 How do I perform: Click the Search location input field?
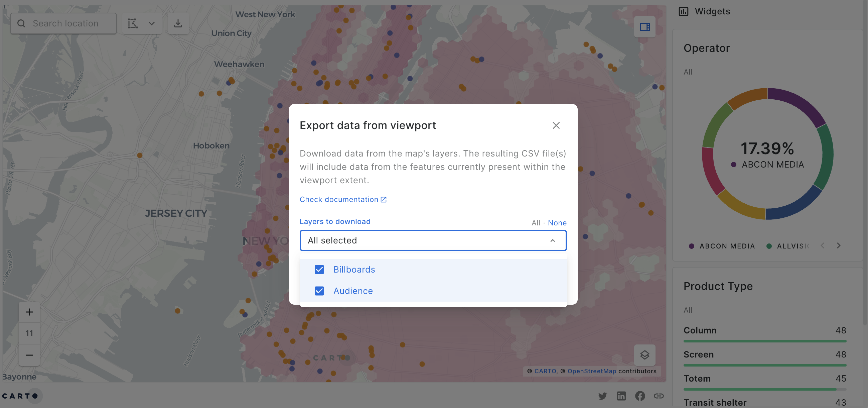coord(66,23)
